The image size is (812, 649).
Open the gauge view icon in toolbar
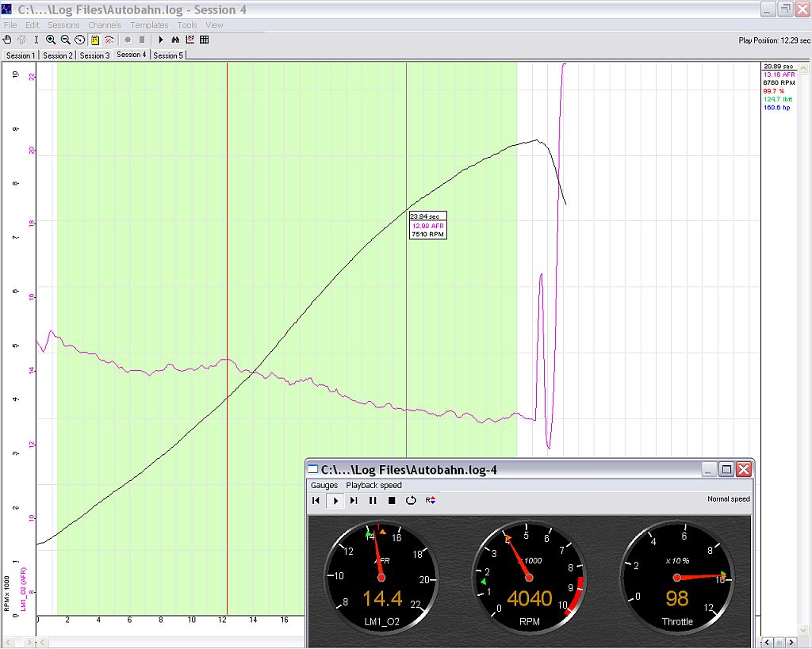click(x=80, y=40)
